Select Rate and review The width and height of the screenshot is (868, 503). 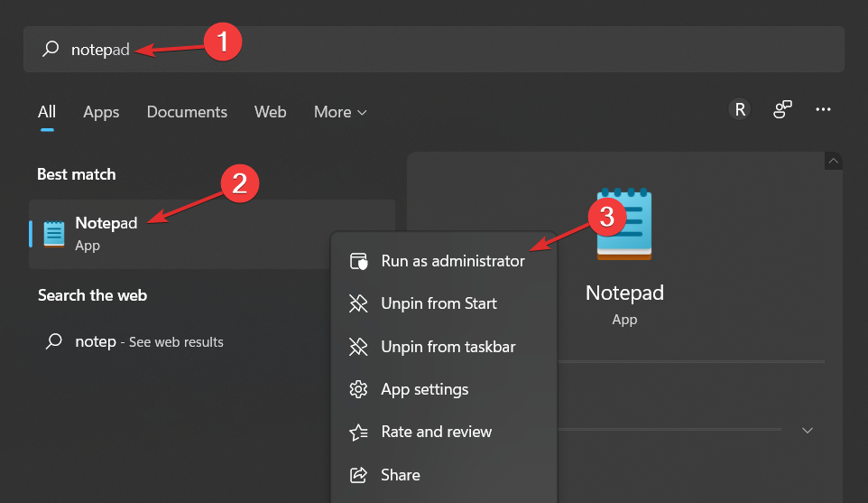pos(436,432)
